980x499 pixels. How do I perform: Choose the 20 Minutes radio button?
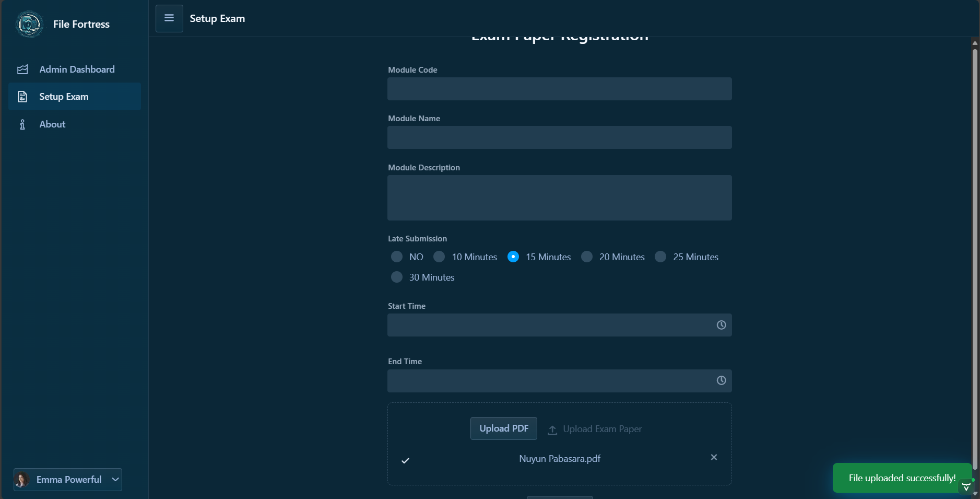click(x=587, y=257)
